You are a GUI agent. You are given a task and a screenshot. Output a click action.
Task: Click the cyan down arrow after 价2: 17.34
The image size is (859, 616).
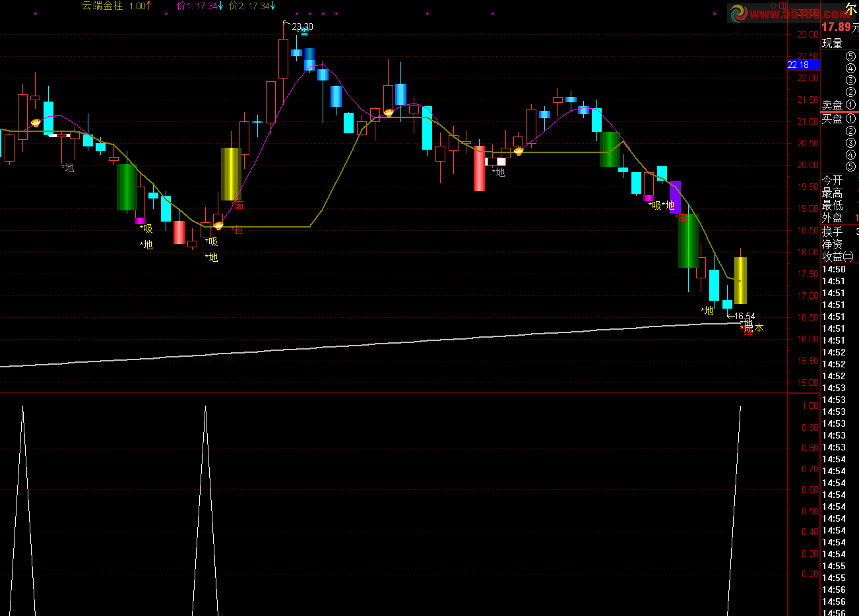tap(272, 6)
